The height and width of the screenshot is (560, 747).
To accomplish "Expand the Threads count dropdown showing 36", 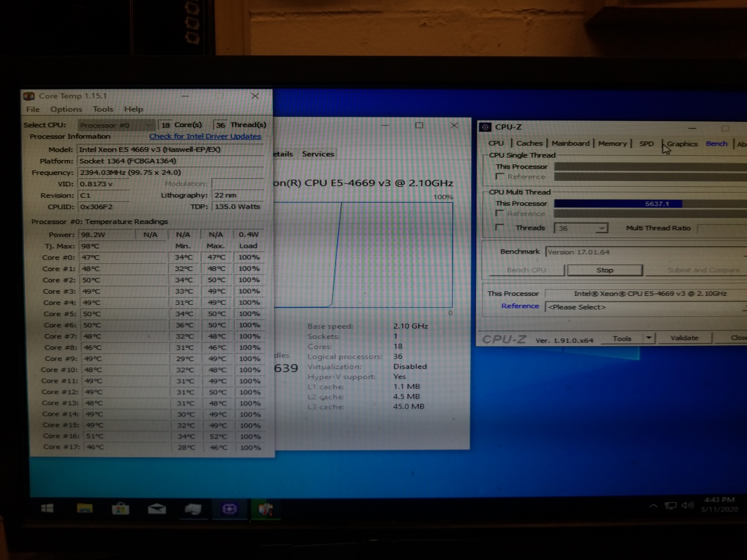I will pos(601,229).
